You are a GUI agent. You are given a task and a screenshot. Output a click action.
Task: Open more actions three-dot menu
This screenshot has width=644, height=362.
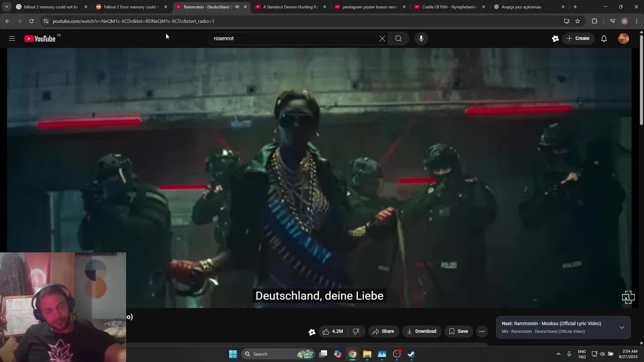click(x=481, y=331)
